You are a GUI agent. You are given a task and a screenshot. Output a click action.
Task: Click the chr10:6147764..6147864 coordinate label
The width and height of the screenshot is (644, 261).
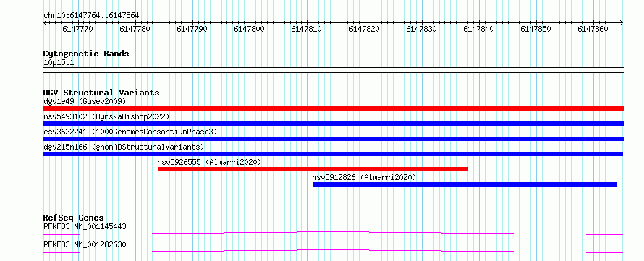[x=91, y=16]
